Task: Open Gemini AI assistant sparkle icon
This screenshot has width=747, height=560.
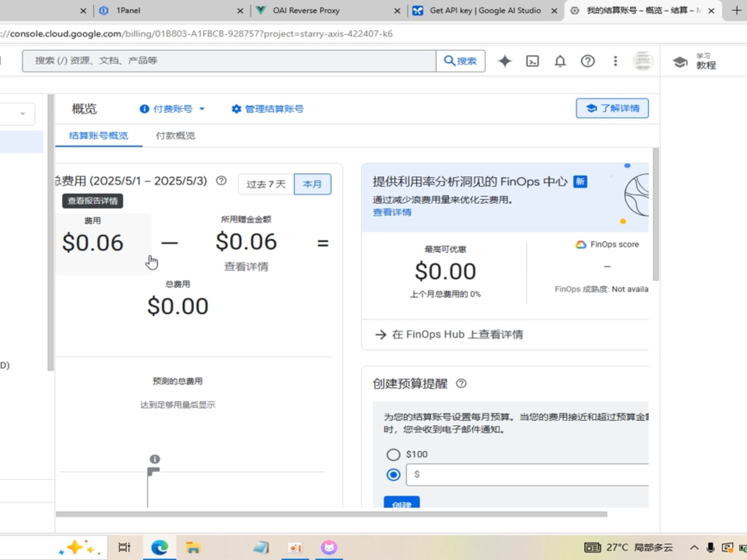Action: (x=505, y=61)
